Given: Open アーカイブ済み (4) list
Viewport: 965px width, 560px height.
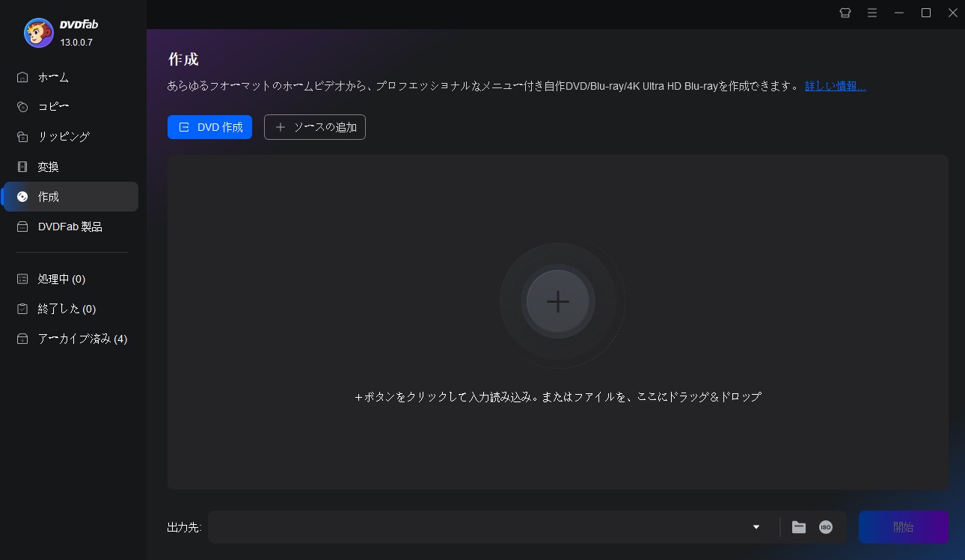Looking at the screenshot, I should coord(71,339).
